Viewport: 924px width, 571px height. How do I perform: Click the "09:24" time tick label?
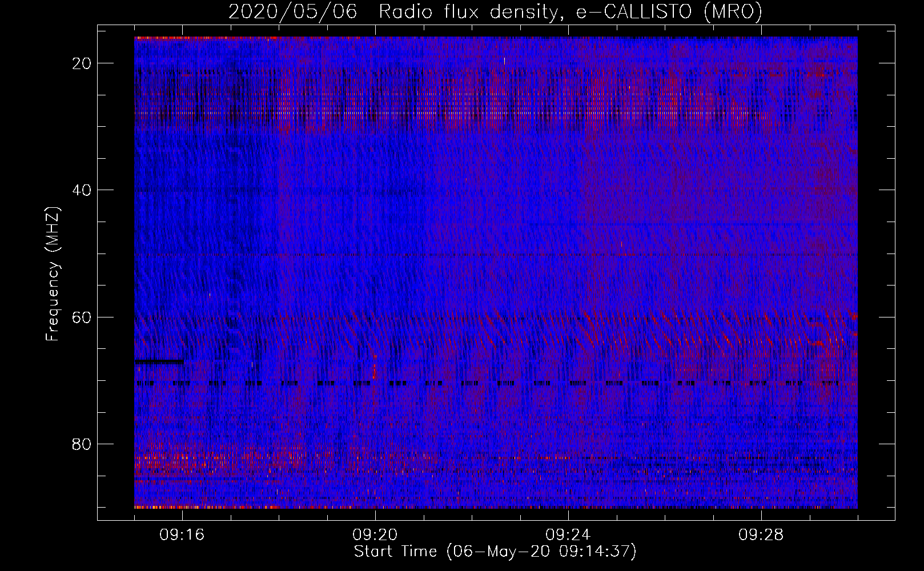(x=568, y=535)
